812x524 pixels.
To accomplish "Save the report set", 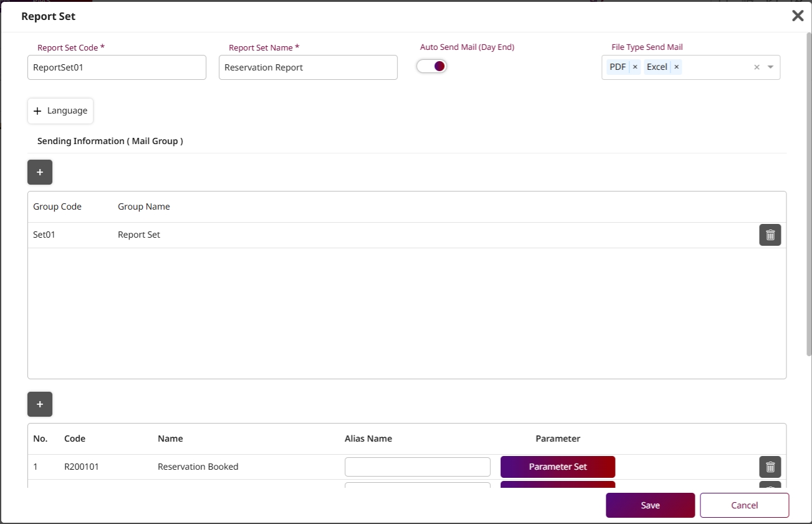I will click(x=650, y=505).
